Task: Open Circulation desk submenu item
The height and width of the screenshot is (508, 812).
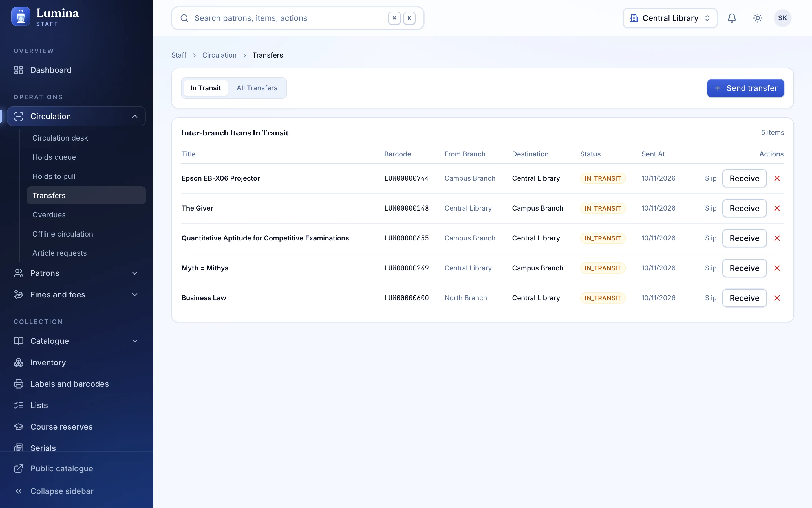Action: coord(86,138)
